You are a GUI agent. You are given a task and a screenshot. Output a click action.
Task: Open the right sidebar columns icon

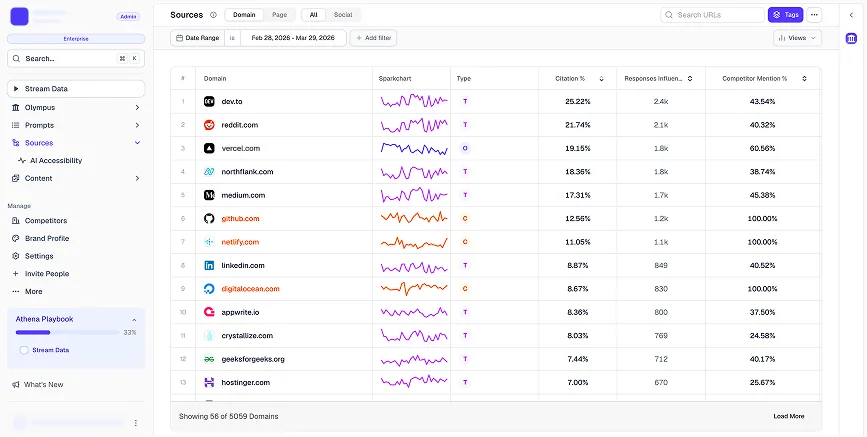[x=850, y=38]
